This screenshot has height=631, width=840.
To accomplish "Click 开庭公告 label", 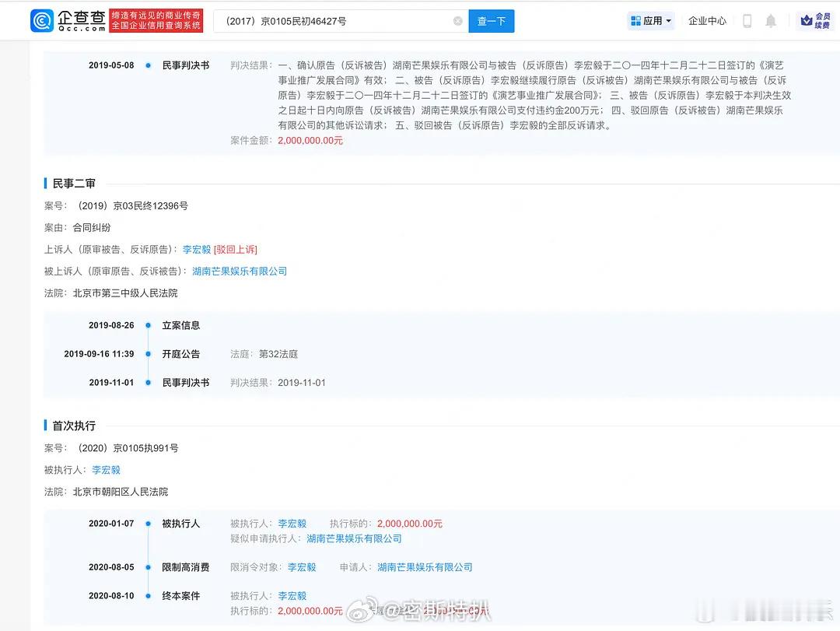I will pyautogui.click(x=181, y=354).
